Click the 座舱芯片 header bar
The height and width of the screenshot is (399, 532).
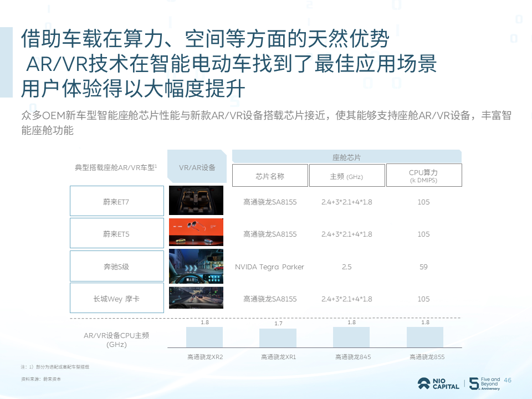(347, 156)
